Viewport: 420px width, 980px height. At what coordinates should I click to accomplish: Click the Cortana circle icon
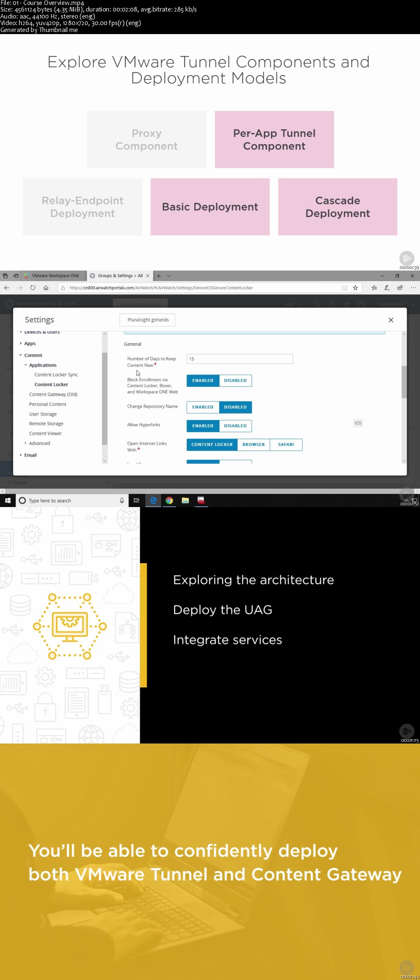23,500
